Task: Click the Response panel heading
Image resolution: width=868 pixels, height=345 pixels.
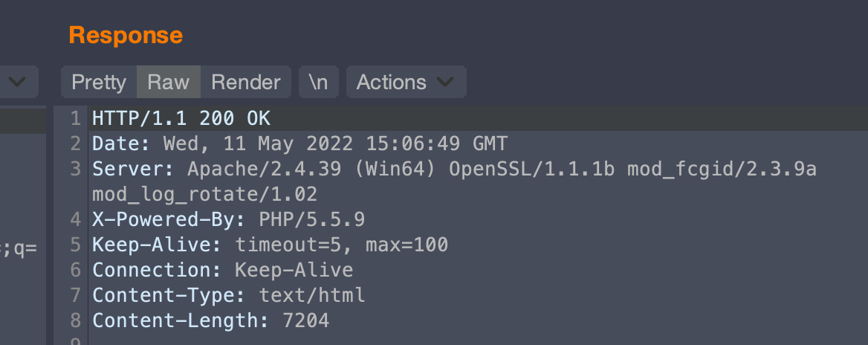Action: [x=126, y=35]
